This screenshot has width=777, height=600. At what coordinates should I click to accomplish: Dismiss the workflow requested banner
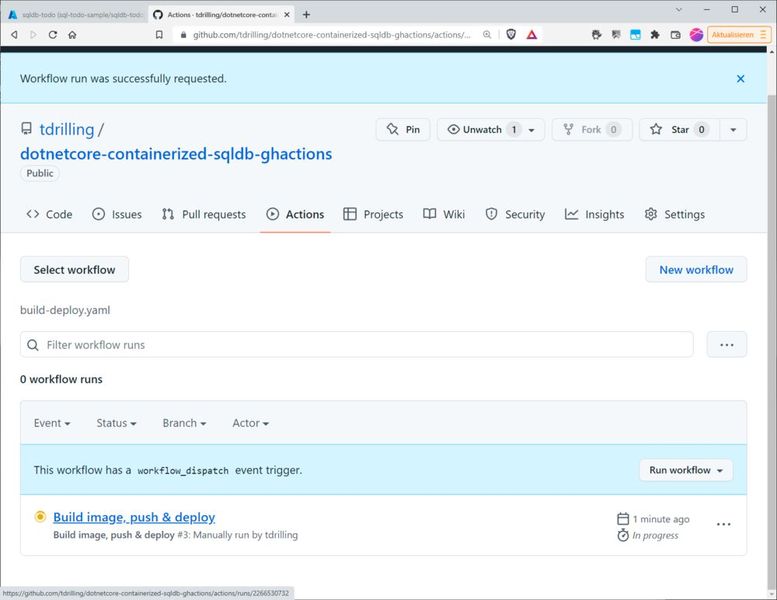coord(740,79)
